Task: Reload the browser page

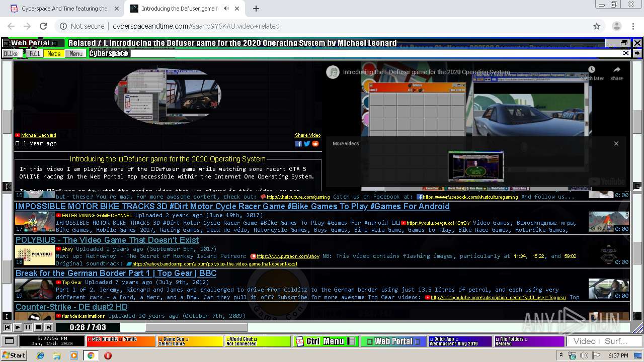Action: point(43,26)
